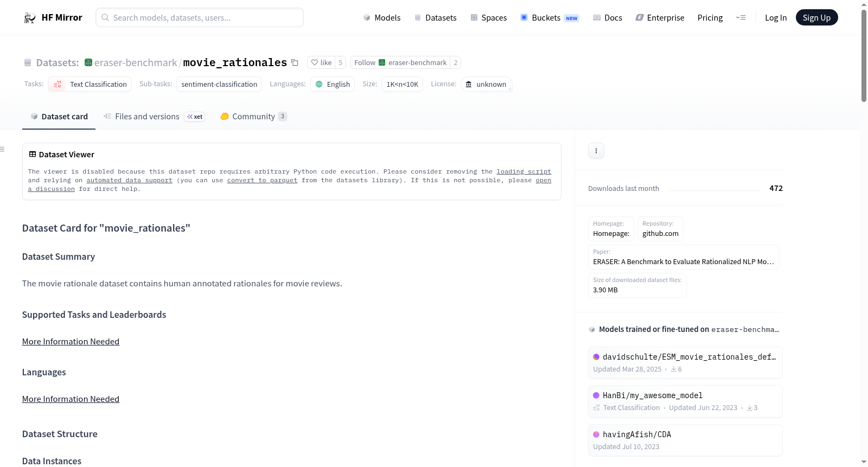Viewport: 868px width, 467px height.
Task: Open the Enterprise navigation item
Action: pyautogui.click(x=660, y=17)
